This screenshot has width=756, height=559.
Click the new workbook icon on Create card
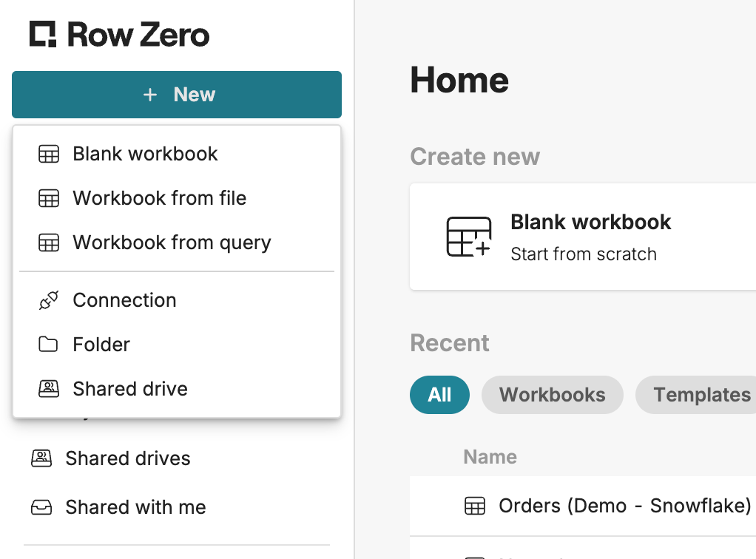point(469,237)
